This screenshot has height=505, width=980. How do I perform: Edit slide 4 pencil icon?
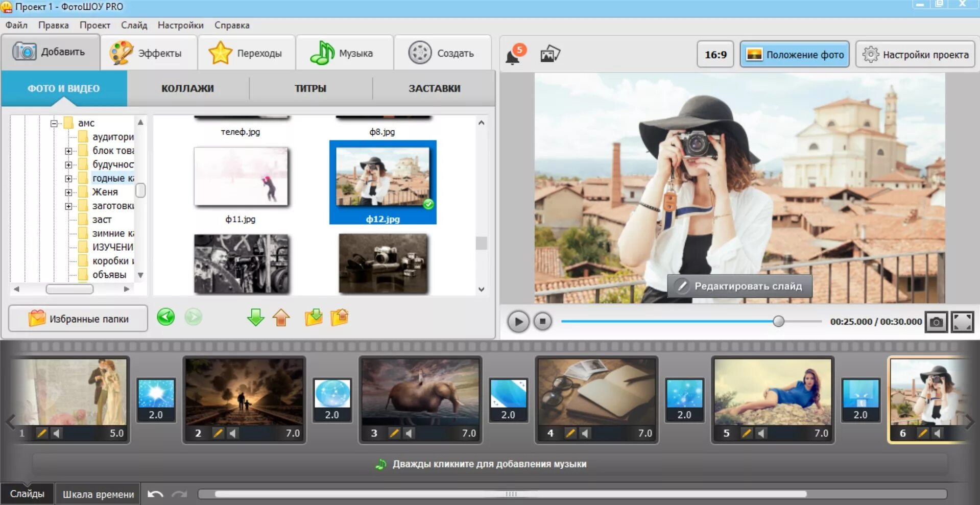click(570, 434)
